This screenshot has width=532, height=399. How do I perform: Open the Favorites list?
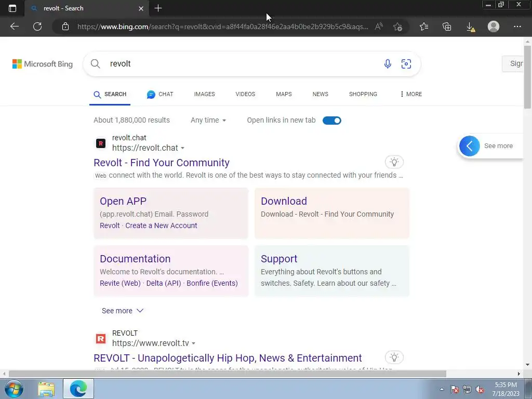coord(424,26)
